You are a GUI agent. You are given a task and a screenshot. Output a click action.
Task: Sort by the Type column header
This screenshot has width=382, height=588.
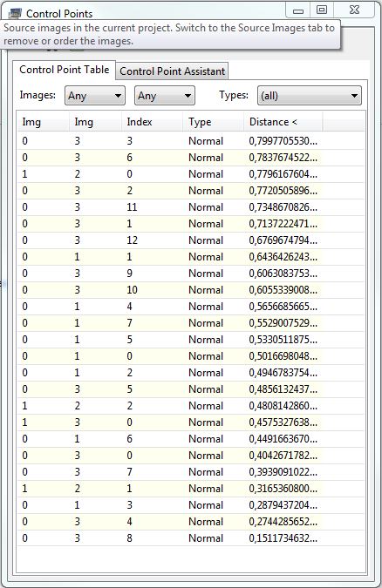[213, 122]
